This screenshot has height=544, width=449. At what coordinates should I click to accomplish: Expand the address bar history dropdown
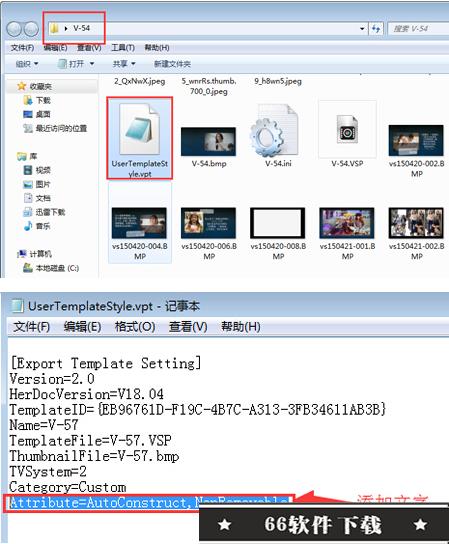(x=362, y=28)
